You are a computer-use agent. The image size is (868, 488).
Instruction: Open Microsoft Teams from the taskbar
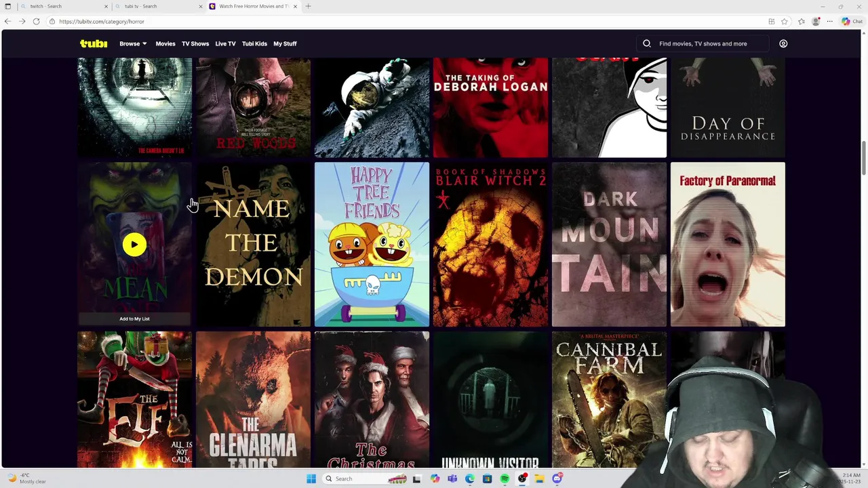point(452,479)
